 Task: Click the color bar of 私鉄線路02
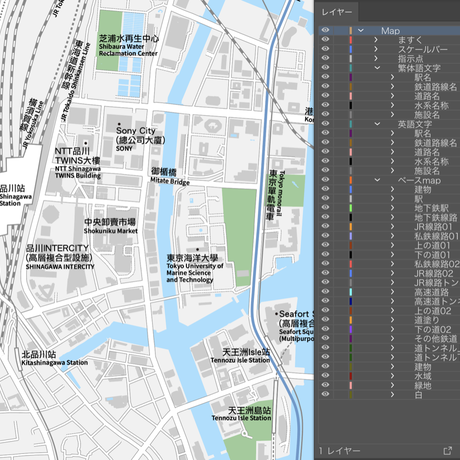pos(351,264)
